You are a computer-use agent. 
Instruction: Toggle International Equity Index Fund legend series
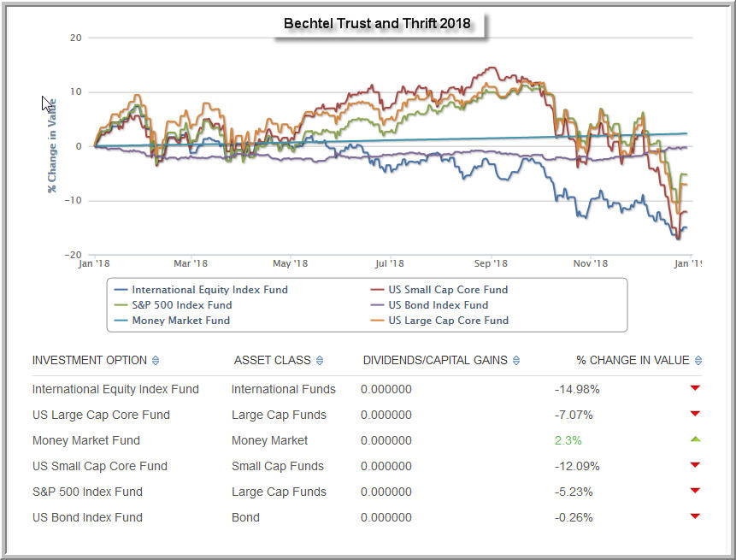coord(202,290)
